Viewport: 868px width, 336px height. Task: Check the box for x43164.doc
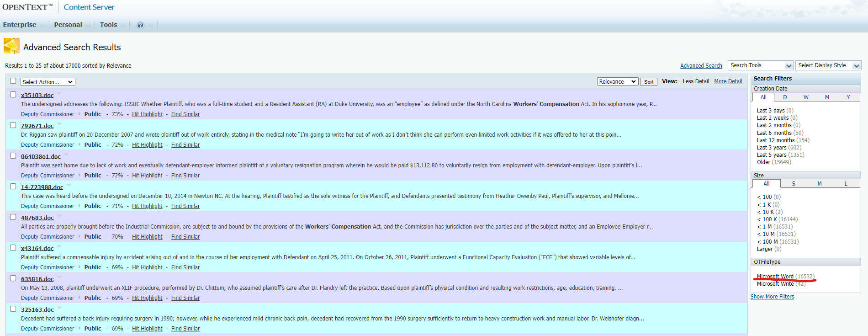(13, 248)
